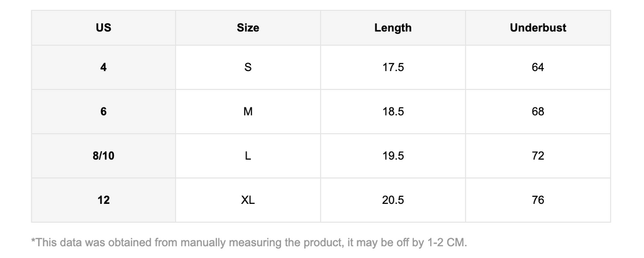The image size is (644, 258).
Task: Click the XL size cell
Action: pyautogui.click(x=248, y=200)
